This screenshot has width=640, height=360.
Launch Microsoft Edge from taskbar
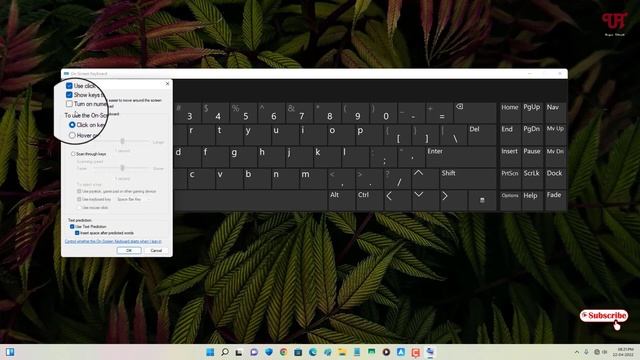tap(313, 352)
